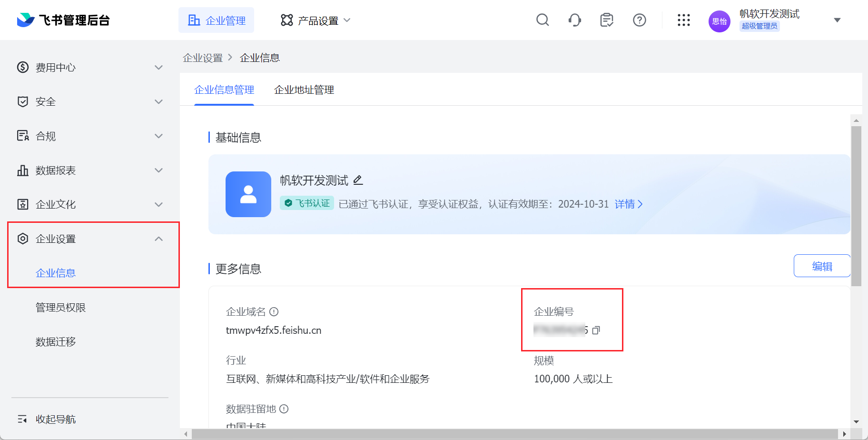The width and height of the screenshot is (868, 440).
Task: Expand 企业文化 menu chevron
Action: [x=159, y=205]
